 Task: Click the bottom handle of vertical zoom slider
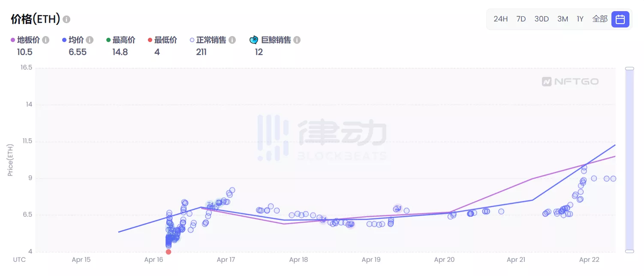point(629,251)
